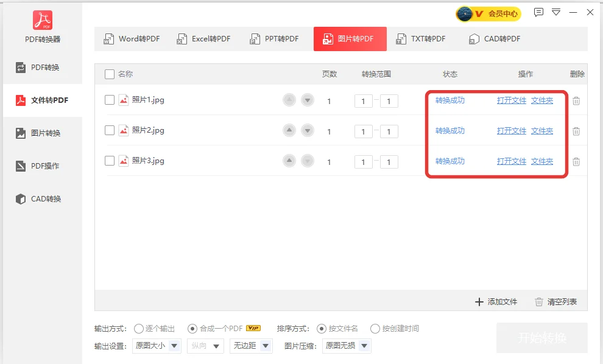Image resolution: width=603 pixels, height=364 pixels.
Task: Open the 原图无损 compression dropdown
Action: click(x=347, y=346)
